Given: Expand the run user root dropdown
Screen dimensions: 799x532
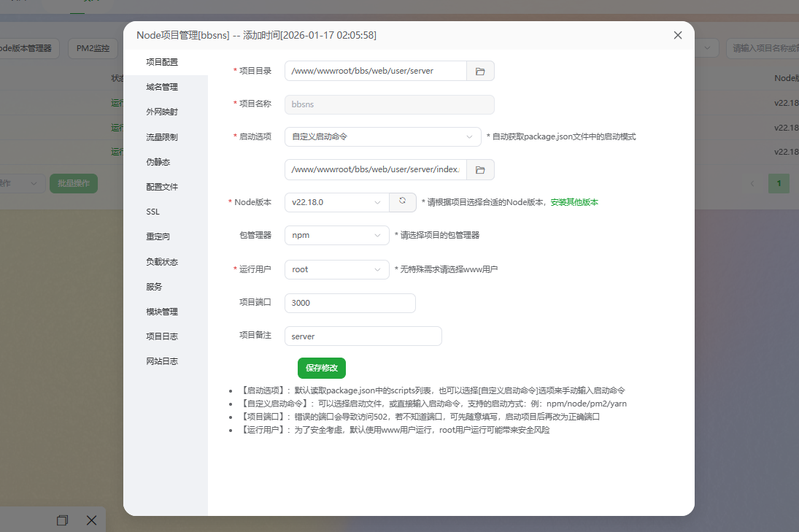Looking at the screenshot, I should 336,269.
